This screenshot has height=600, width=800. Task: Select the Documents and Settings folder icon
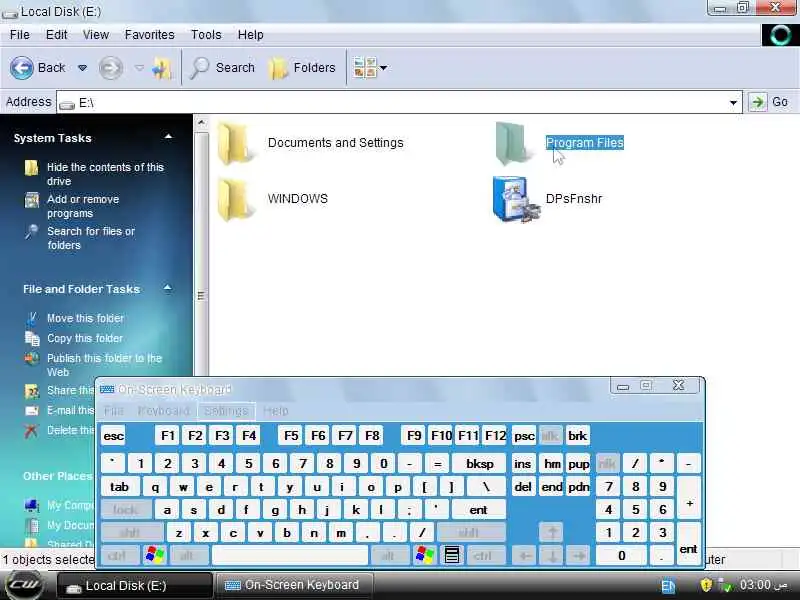click(235, 143)
